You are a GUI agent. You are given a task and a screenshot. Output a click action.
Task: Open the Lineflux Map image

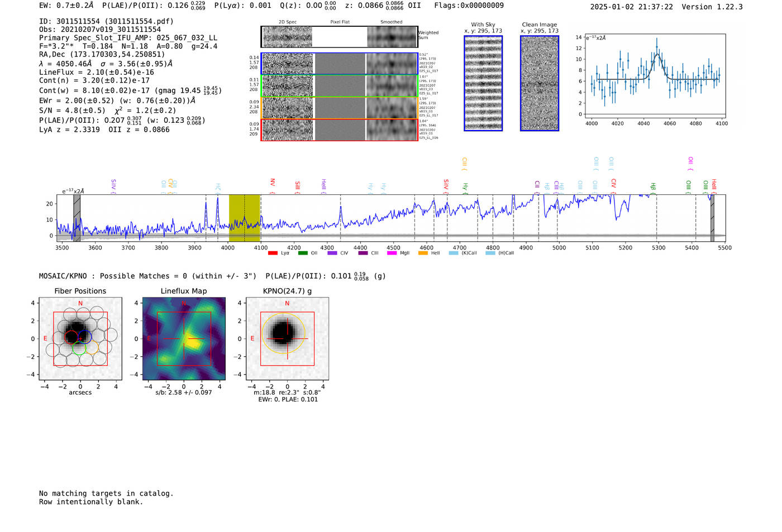(x=184, y=339)
